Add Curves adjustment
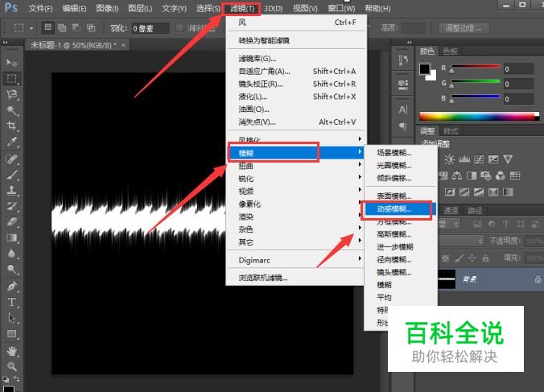Image resolution: width=544 pixels, height=392 pixels. point(479,159)
